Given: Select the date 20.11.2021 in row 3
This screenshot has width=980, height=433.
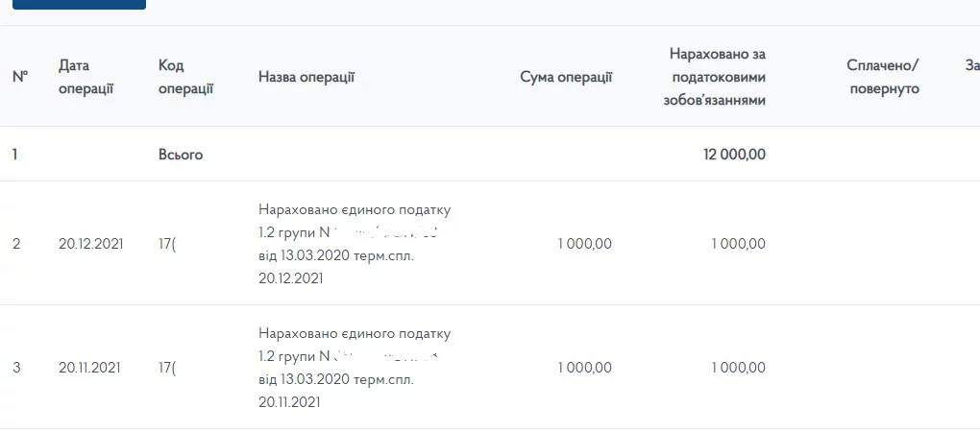Looking at the screenshot, I should [x=89, y=368].
